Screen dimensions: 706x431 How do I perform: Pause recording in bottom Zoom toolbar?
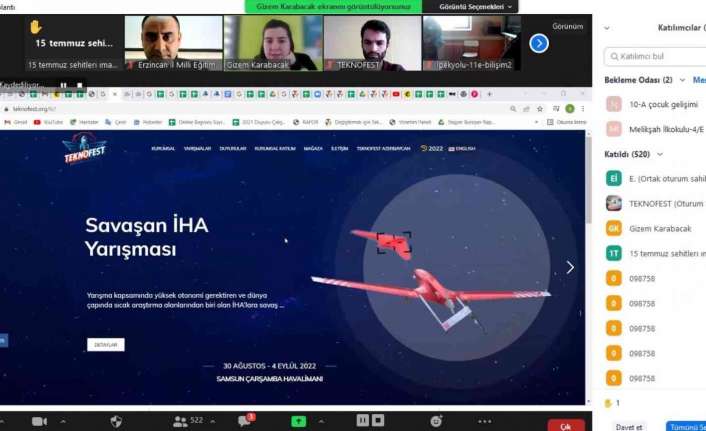pos(362,420)
